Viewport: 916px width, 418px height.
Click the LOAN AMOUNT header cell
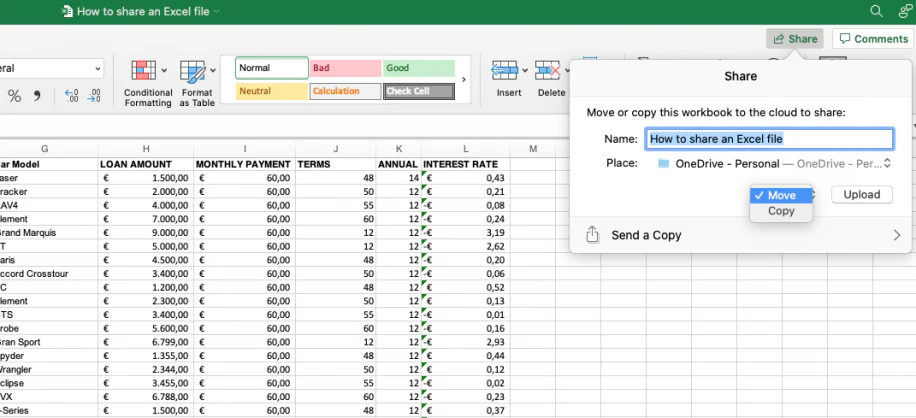[x=146, y=164]
